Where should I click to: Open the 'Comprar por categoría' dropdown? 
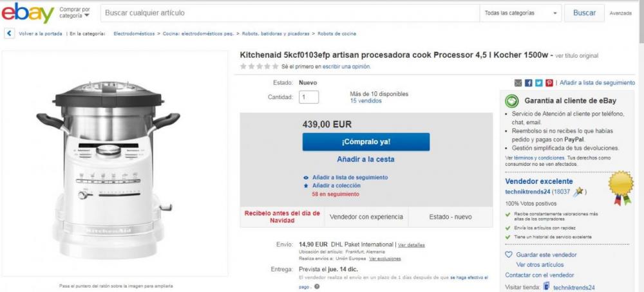[75, 13]
